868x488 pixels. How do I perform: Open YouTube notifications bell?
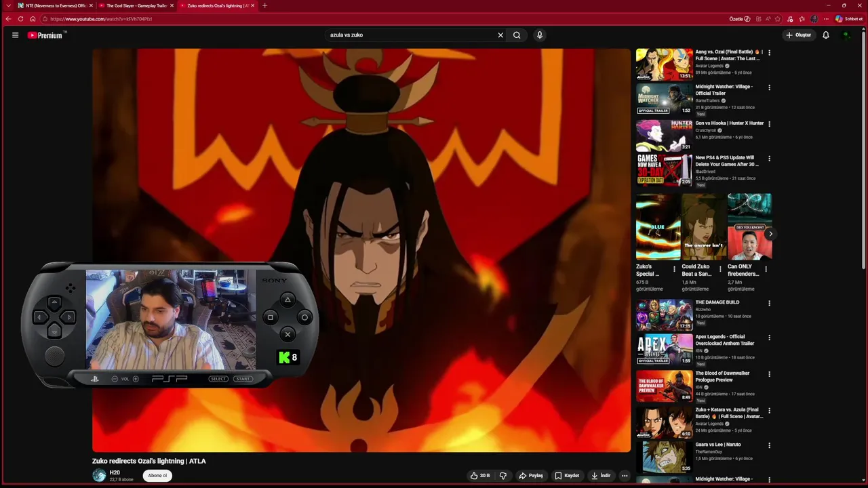(826, 35)
